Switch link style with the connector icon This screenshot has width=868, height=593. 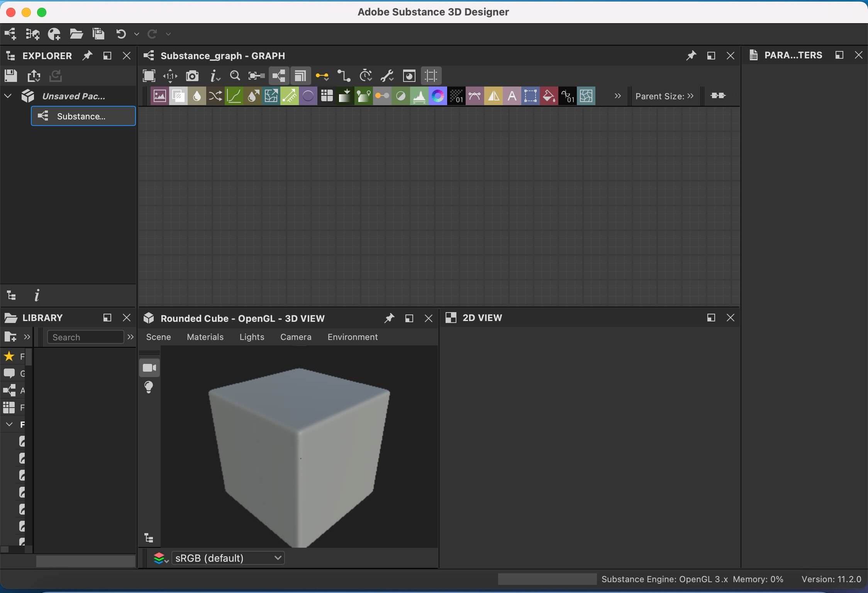tap(344, 76)
